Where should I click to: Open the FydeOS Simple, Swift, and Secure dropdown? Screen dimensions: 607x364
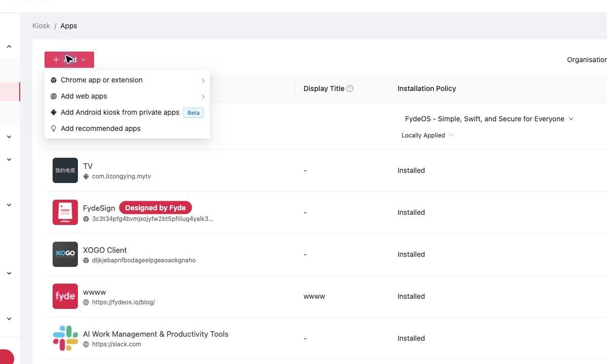point(489,119)
